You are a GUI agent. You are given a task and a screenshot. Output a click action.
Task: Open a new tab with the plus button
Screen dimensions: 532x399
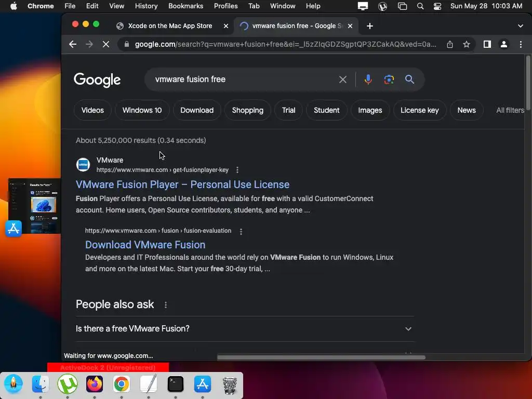coord(370,26)
